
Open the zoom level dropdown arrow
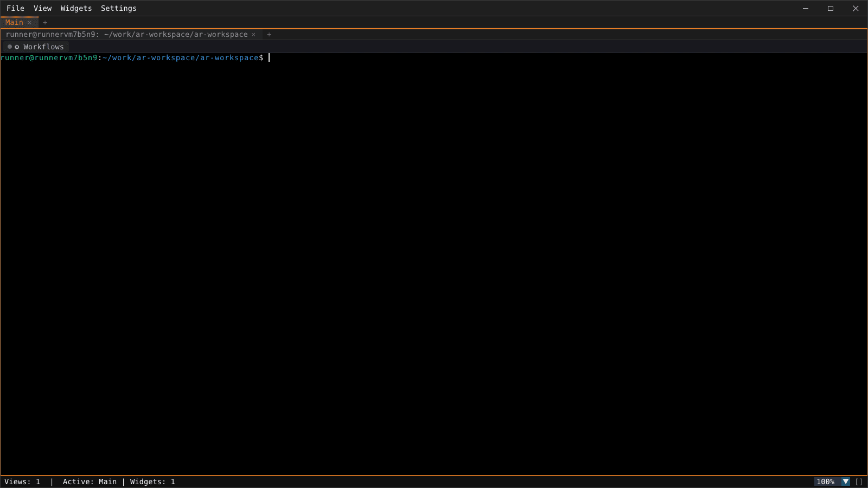(x=846, y=481)
